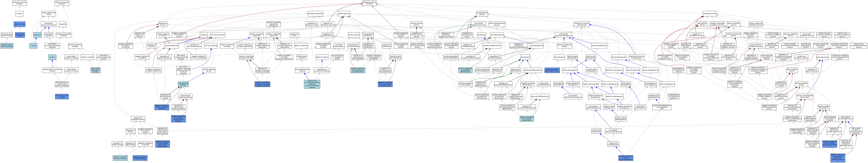Click 'negative regulation of Wnt signaling pathway' node
The width and height of the screenshot is (868, 163).
tap(162, 107)
